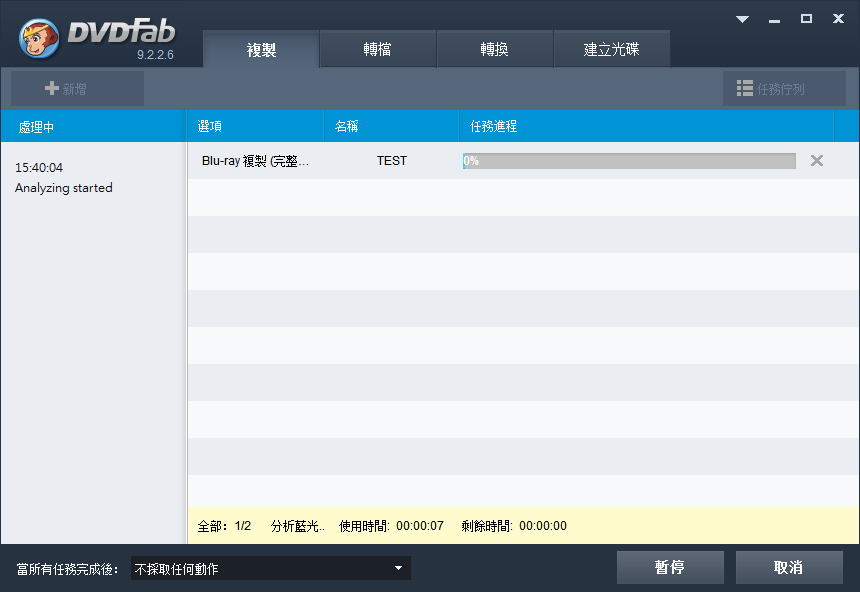
Task: Click the task progress bar at 0%
Action: pos(629,161)
